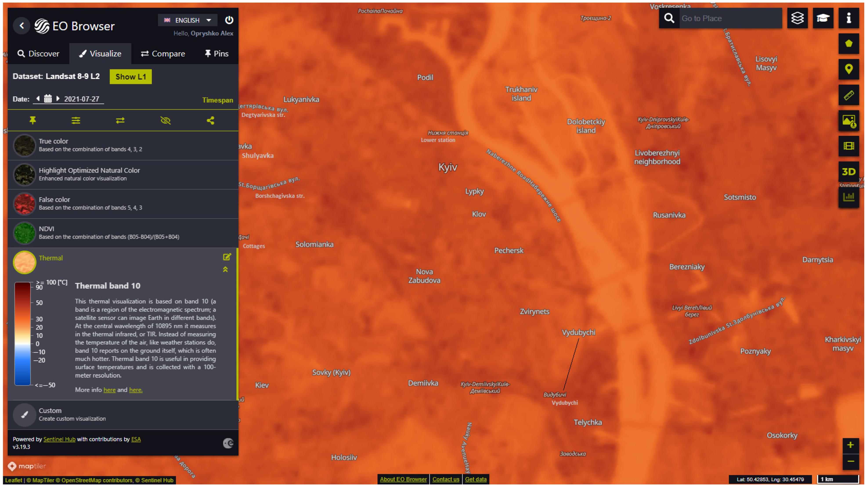Select the measure ruler tool
This screenshot has width=868, height=487.
point(848,95)
